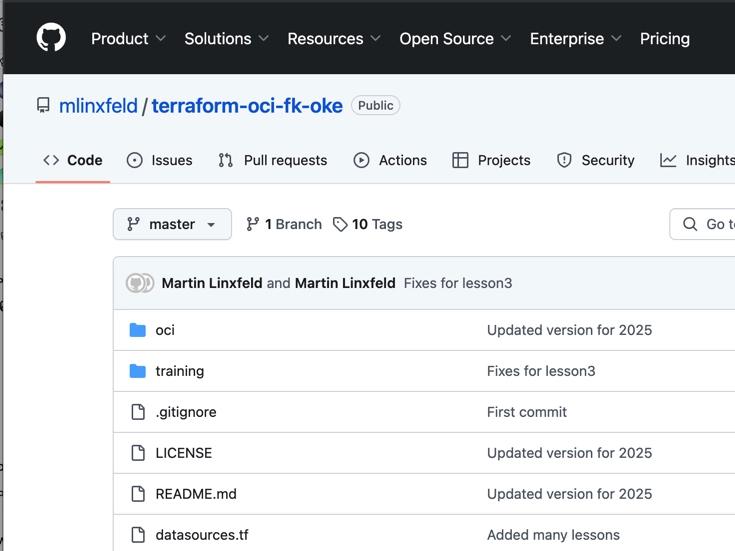This screenshot has height=551, width=735.
Task: Click the README.md file icon
Action: point(138,493)
